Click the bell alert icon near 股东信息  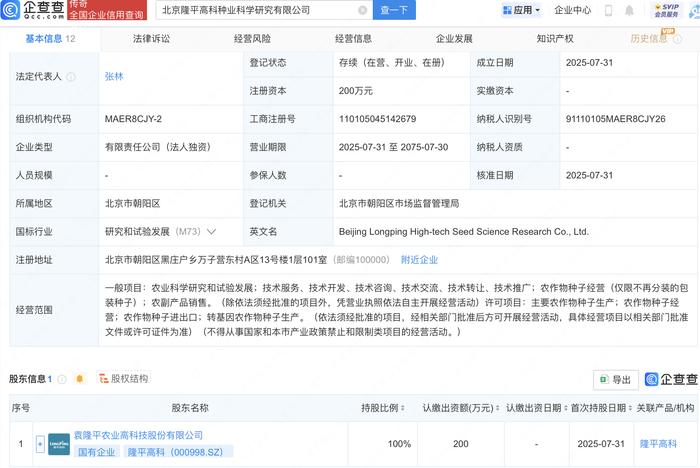80,379
